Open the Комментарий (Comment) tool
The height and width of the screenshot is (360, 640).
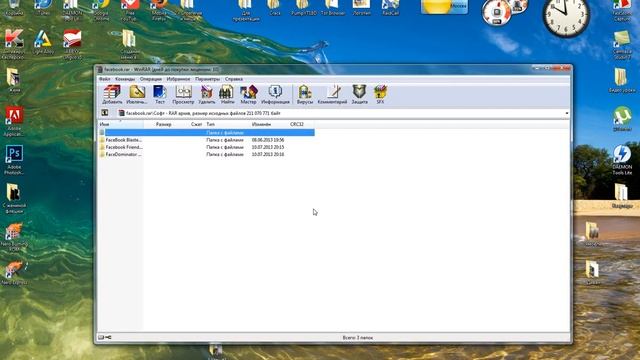(x=332, y=95)
